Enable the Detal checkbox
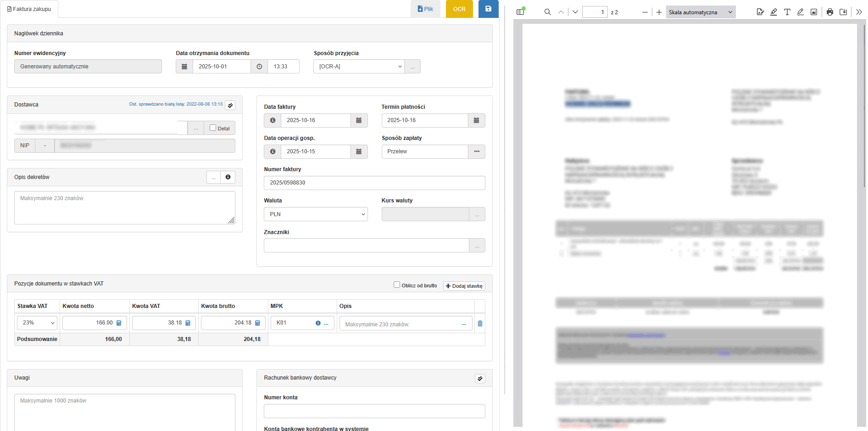Screen dimensions: 868x431 pos(213,128)
